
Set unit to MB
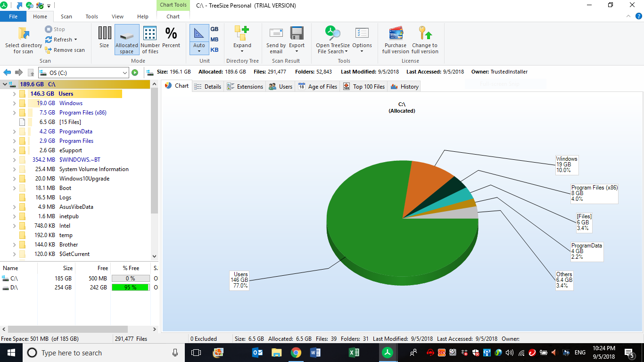pyautogui.click(x=215, y=40)
